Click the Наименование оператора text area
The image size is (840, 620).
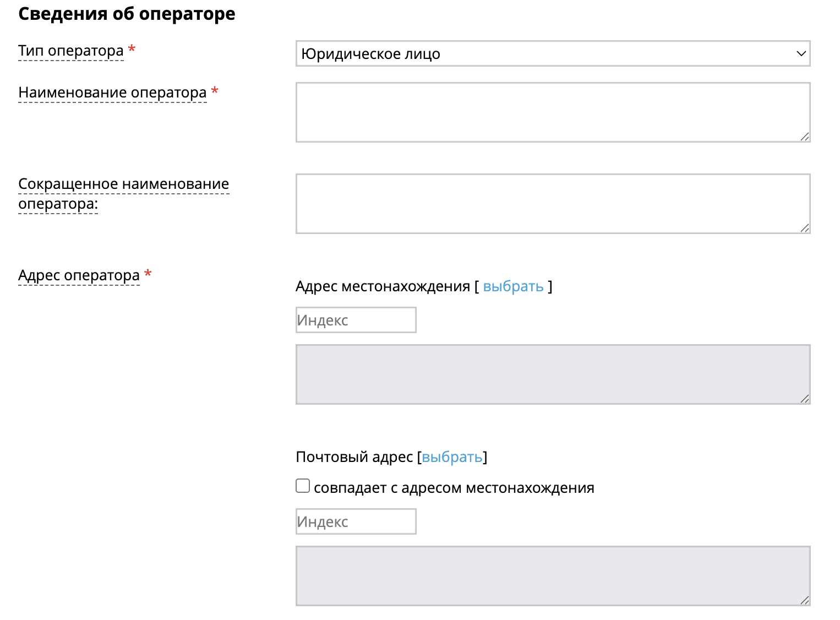pos(553,112)
